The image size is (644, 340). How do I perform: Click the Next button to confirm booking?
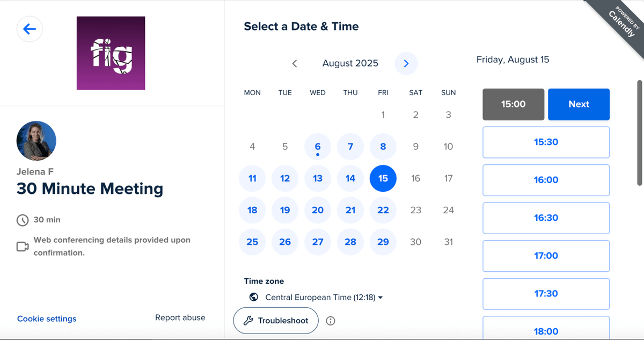(x=579, y=104)
